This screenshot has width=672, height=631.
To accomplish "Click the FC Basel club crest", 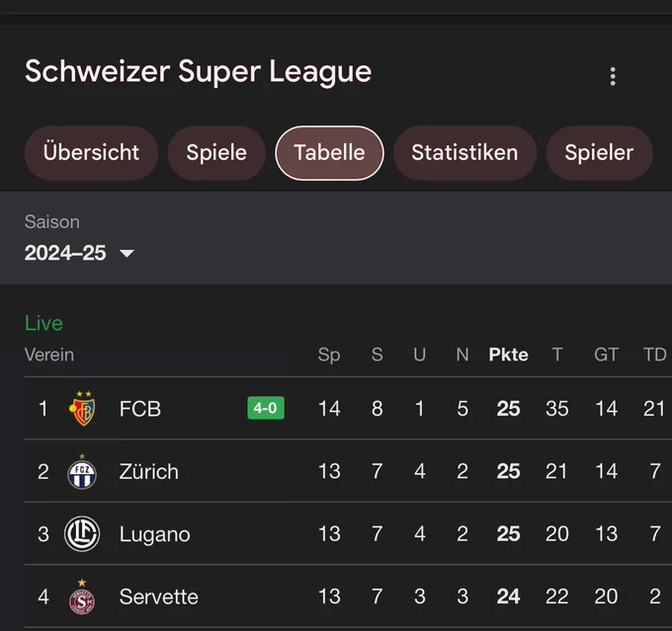I will [82, 408].
